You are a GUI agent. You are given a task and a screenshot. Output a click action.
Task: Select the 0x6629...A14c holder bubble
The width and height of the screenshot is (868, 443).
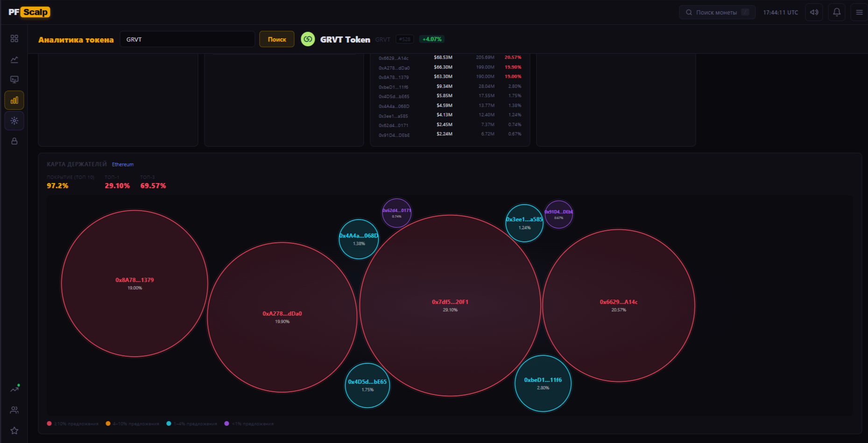coord(619,305)
